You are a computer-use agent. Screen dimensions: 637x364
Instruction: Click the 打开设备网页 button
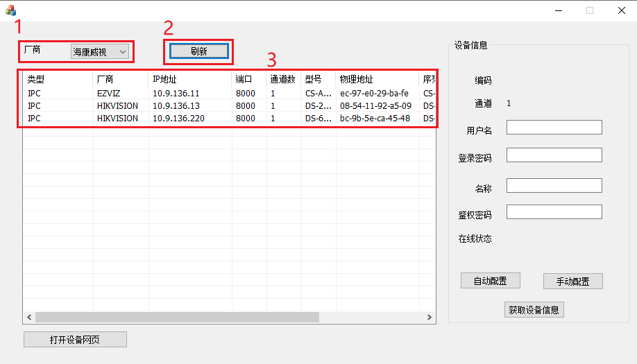[x=75, y=340]
